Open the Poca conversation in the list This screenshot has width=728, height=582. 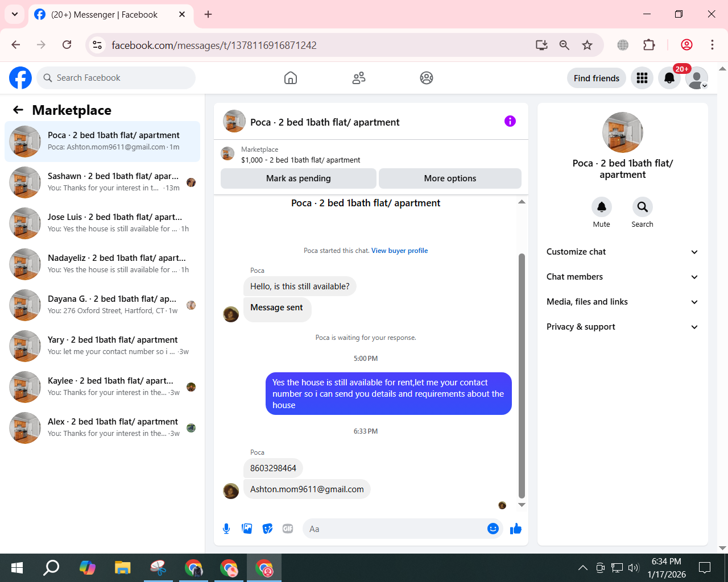pyautogui.click(x=102, y=142)
